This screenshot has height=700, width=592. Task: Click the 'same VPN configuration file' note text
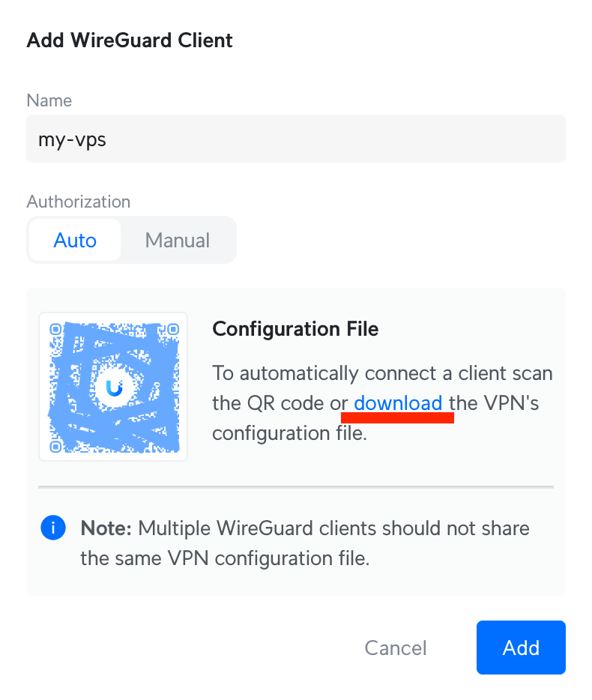coord(225,558)
